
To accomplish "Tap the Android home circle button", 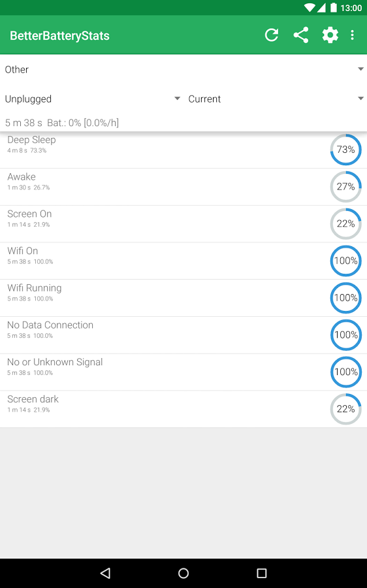I will tap(183, 573).
